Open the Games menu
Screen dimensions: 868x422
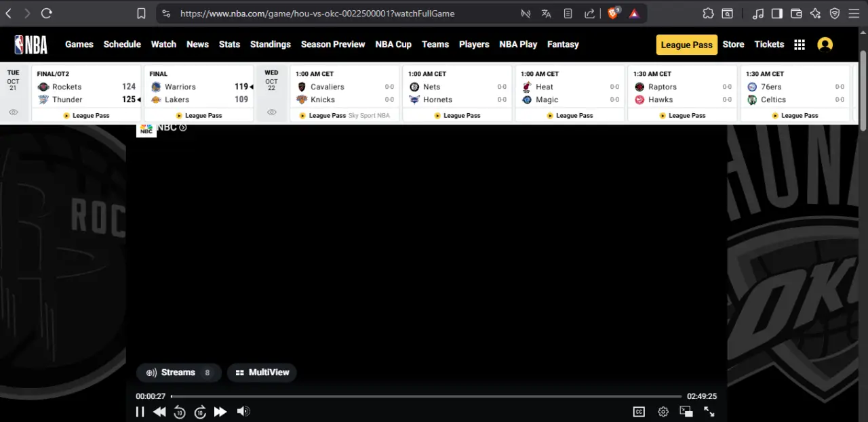tap(79, 44)
